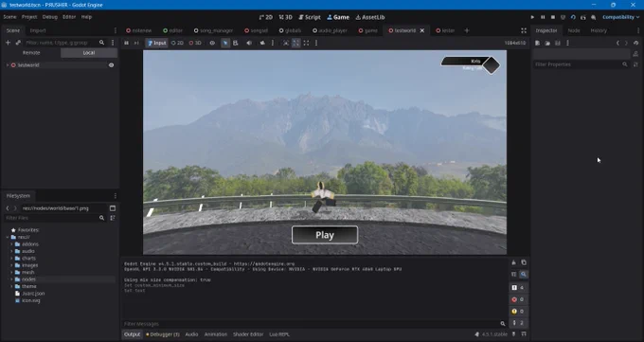Click the inspector save resource icon

[557, 43]
